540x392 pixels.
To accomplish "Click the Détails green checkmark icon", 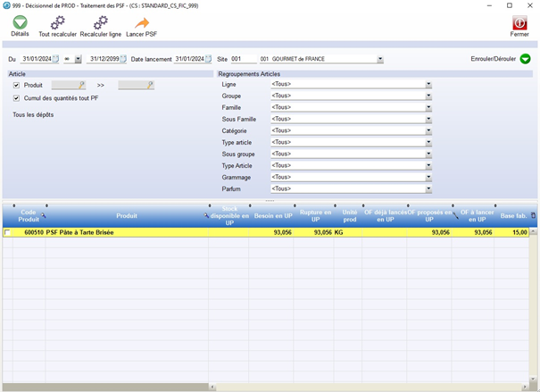I will pos(20,22).
